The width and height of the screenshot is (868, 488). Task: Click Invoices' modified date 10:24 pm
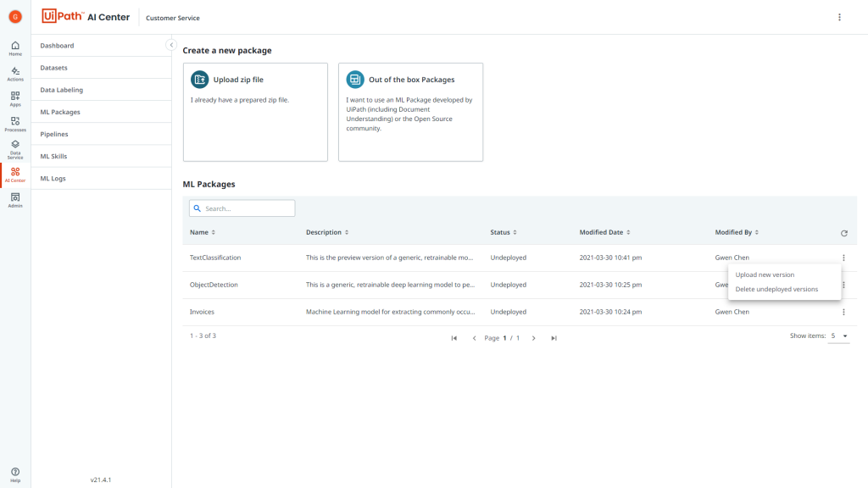610,312
